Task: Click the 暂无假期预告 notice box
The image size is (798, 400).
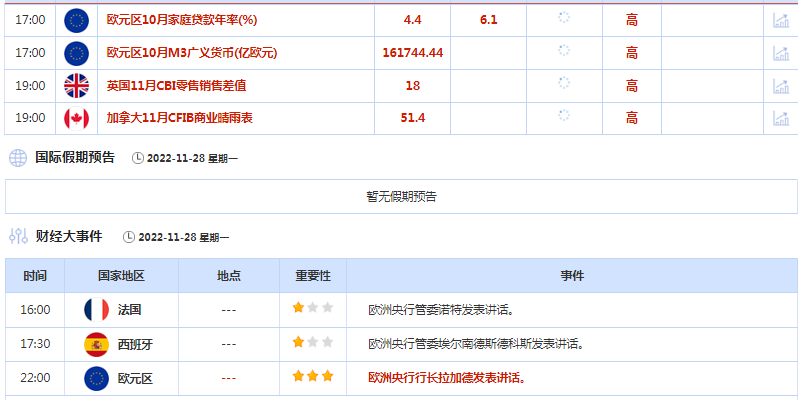Action: point(400,197)
